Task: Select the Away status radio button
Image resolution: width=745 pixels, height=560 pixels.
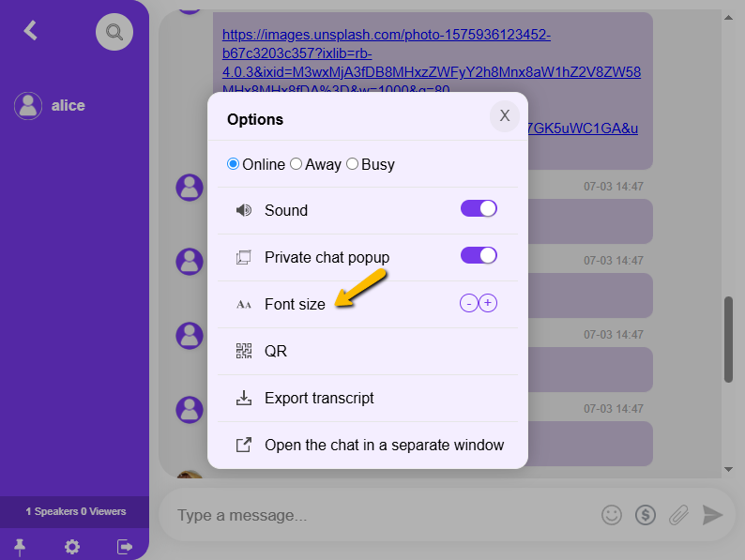Action: [296, 164]
